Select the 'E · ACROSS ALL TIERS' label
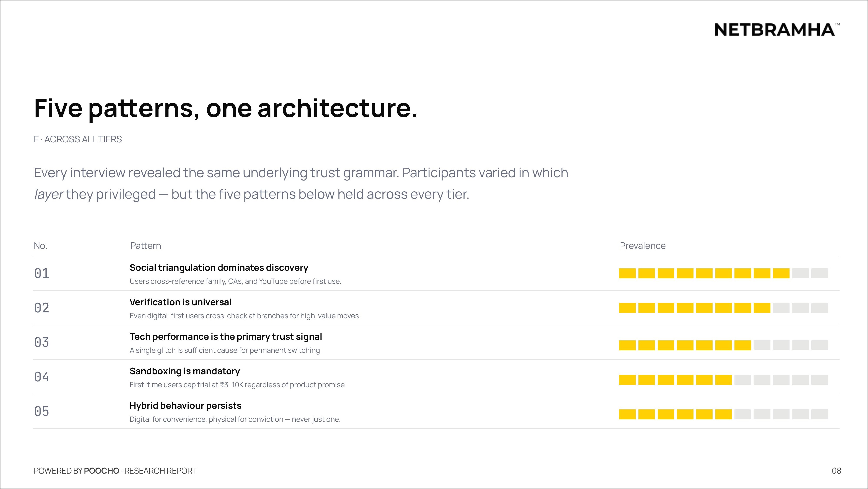 78,139
